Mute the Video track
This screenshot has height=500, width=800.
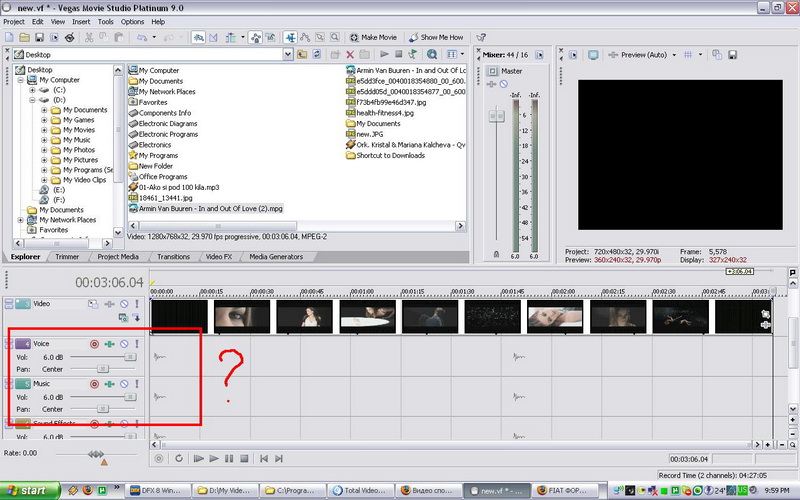pos(124,303)
